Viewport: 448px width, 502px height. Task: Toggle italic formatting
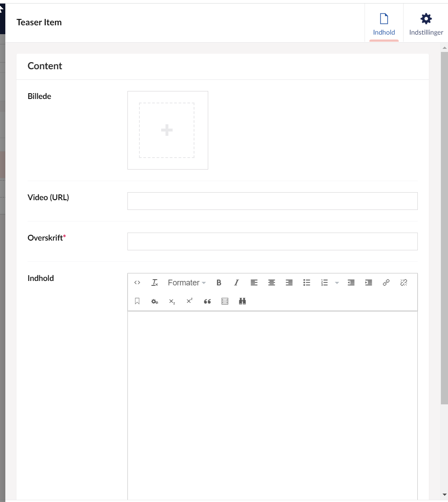click(x=236, y=283)
